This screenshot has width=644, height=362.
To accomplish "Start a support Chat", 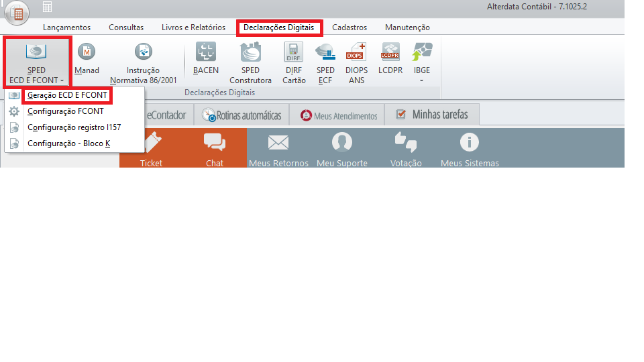I will [x=215, y=149].
